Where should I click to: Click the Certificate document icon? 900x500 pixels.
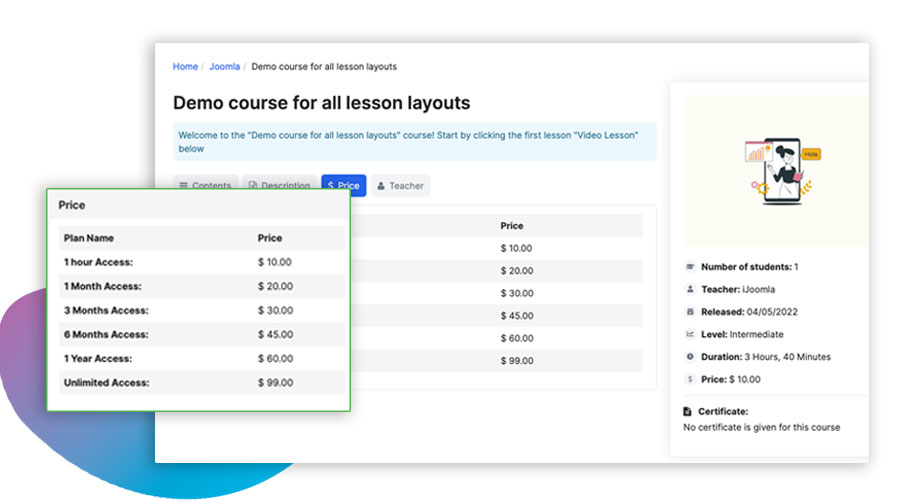(x=687, y=411)
